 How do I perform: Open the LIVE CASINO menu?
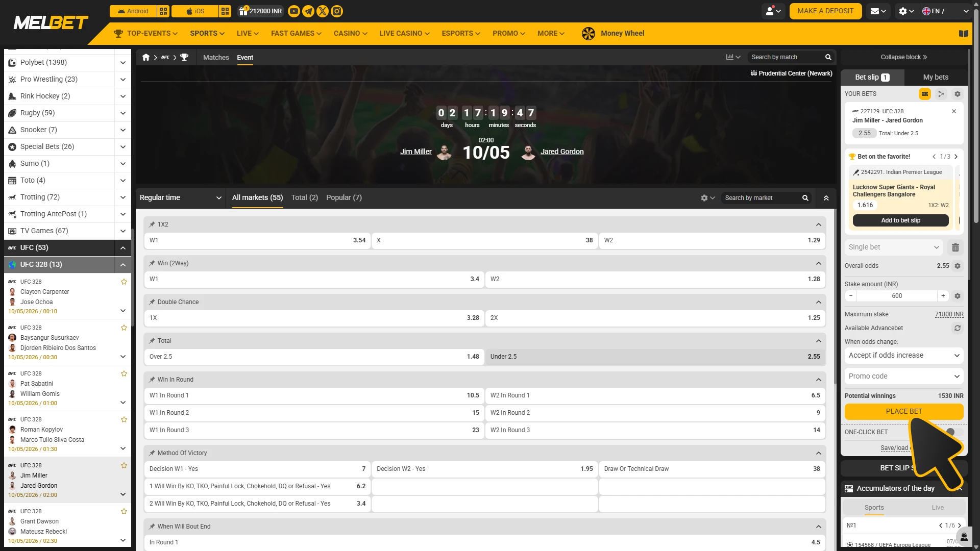[404, 34]
